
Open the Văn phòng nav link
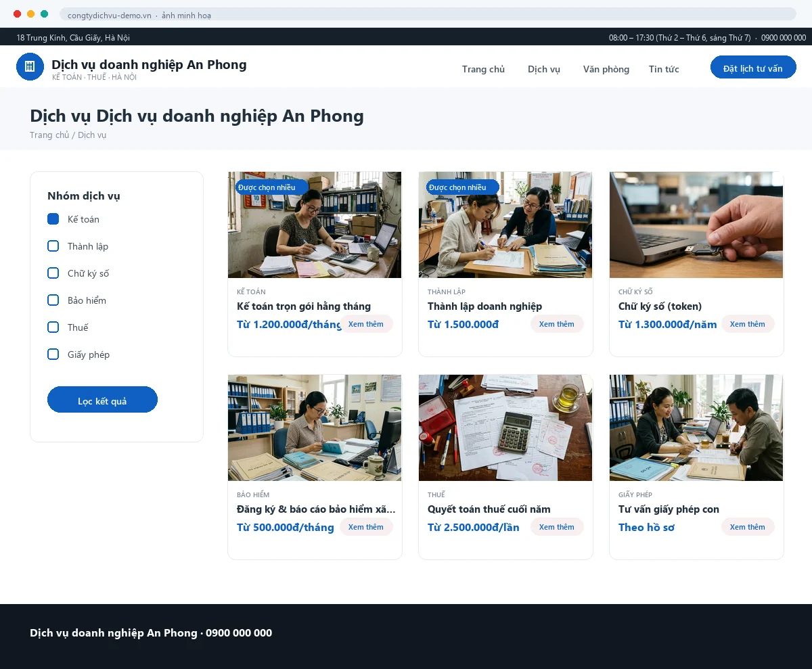(x=606, y=69)
